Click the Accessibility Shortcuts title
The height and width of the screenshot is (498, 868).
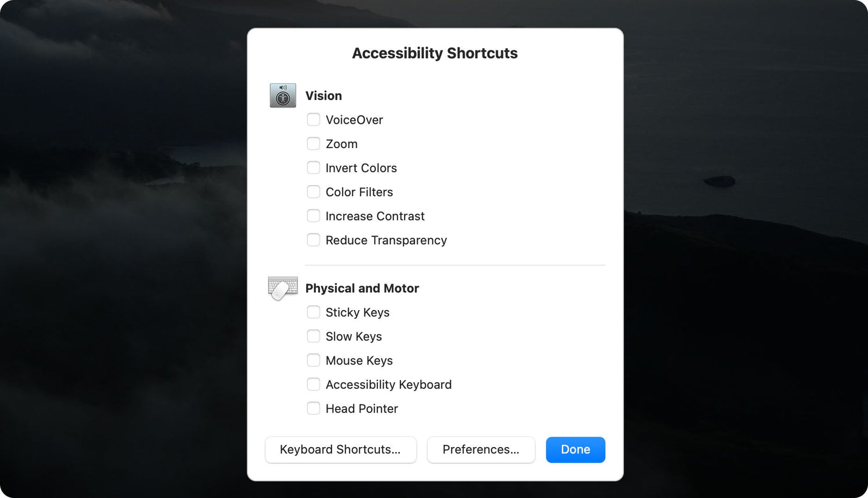435,53
